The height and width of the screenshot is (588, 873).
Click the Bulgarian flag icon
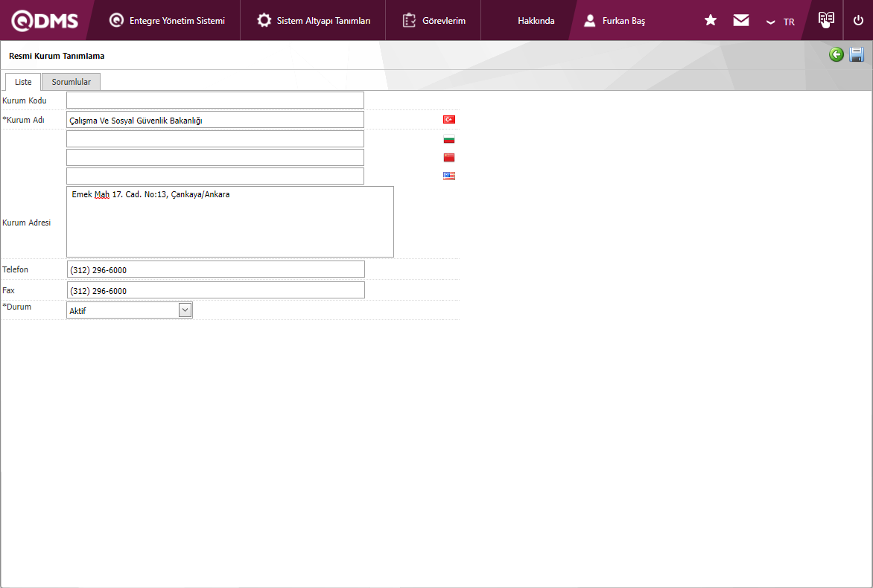coord(449,139)
